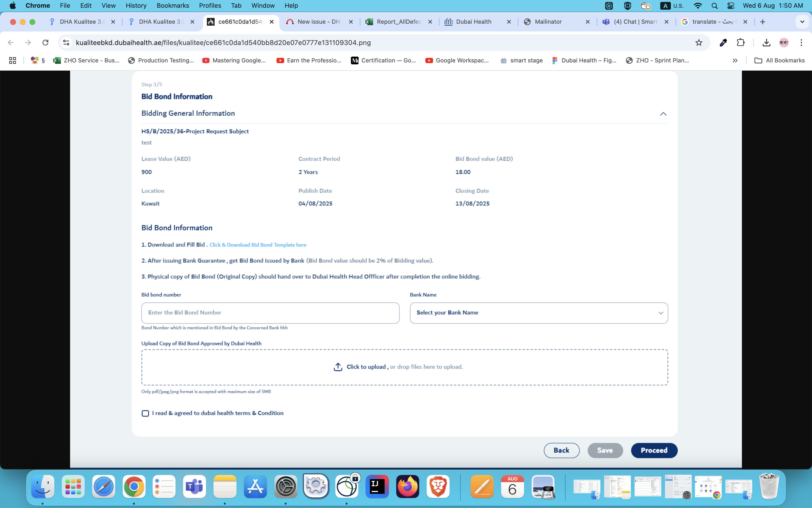Click the browser Back arrow
The width and height of the screenshot is (812, 508).
pyautogui.click(x=11, y=43)
